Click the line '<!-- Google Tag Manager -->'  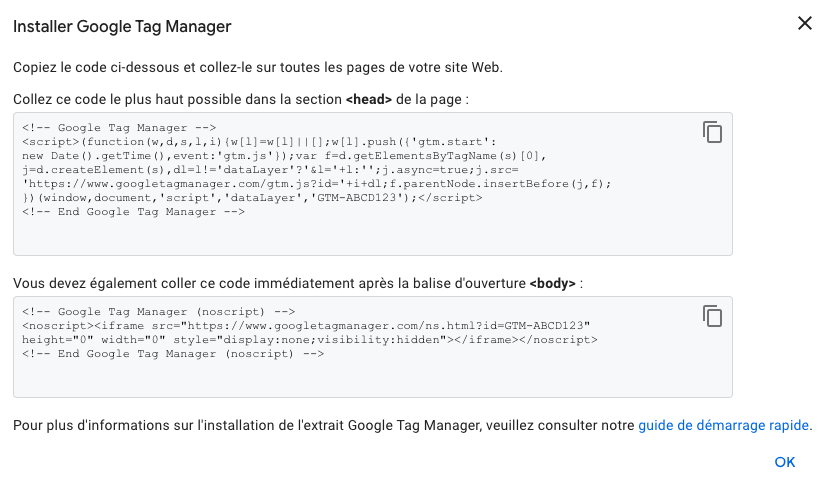click(x=119, y=127)
